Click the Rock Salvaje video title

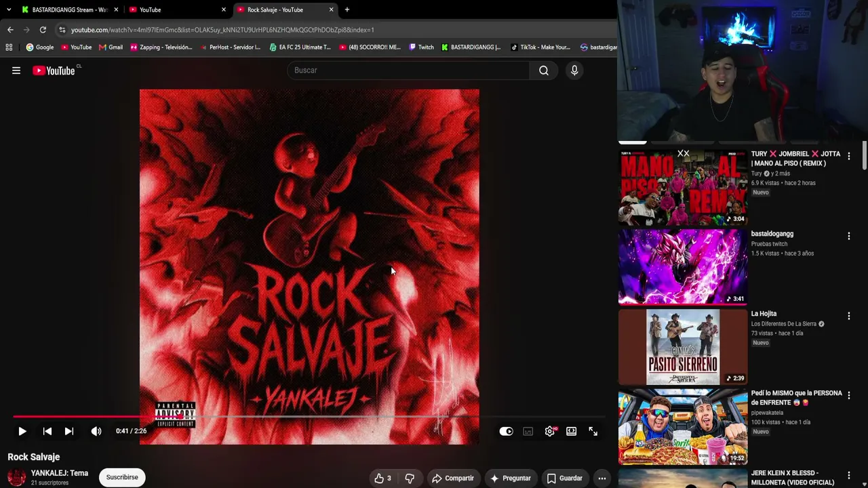point(34,457)
